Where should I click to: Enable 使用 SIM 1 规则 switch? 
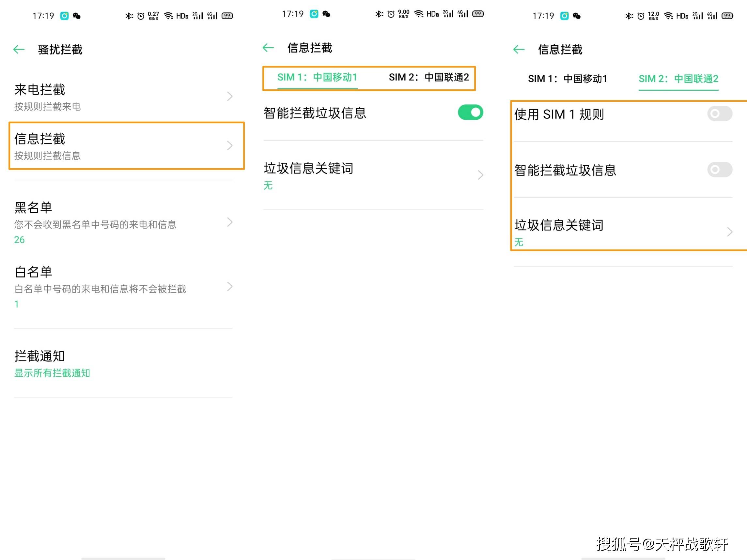tap(720, 114)
